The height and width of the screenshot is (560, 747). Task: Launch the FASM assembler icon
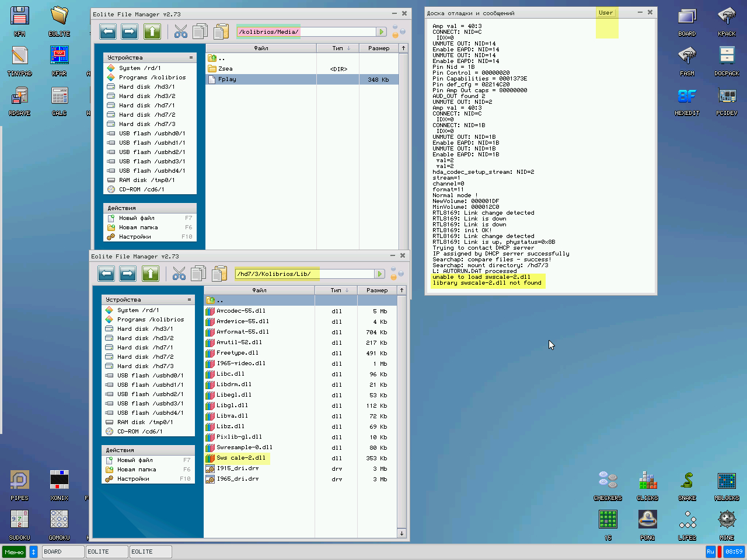(x=687, y=57)
